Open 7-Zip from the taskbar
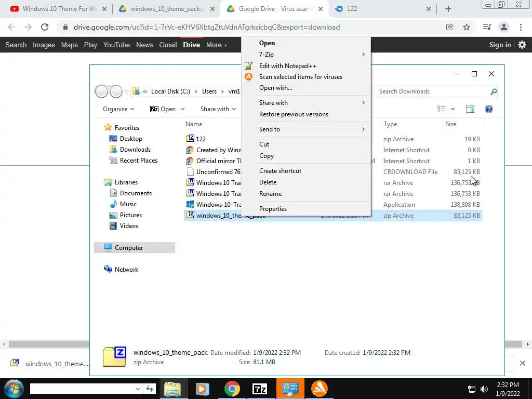Viewport: 532px width, 399px height. coord(260,389)
